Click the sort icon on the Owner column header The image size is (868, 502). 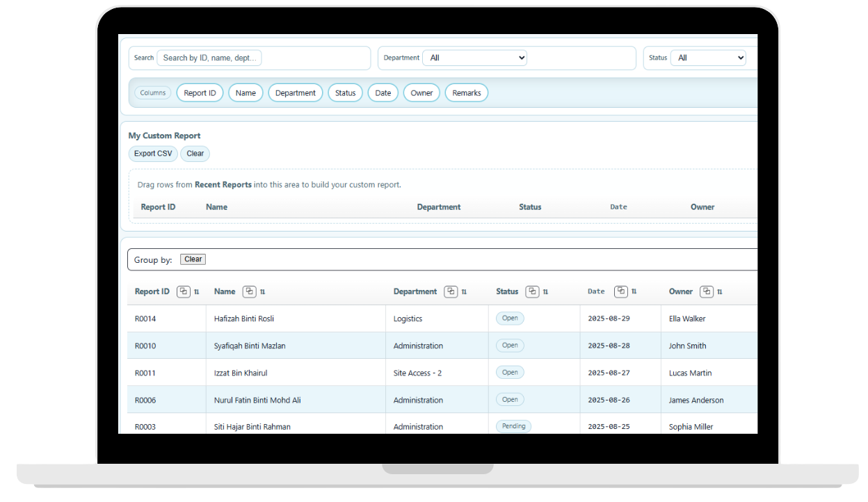coord(721,291)
